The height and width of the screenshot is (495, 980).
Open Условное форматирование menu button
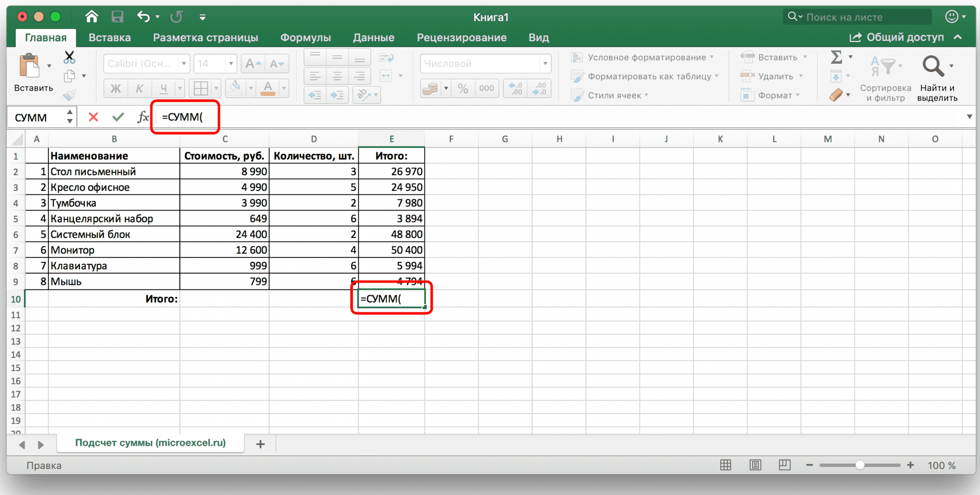(642, 57)
